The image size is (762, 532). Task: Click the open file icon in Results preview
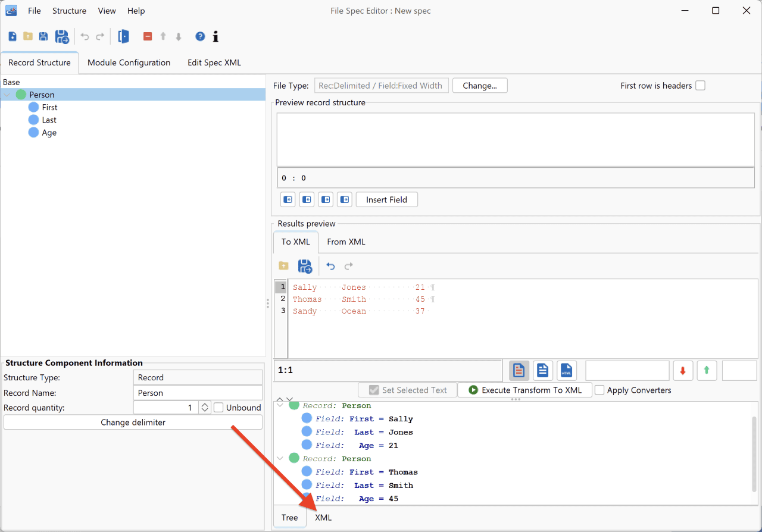(x=283, y=266)
